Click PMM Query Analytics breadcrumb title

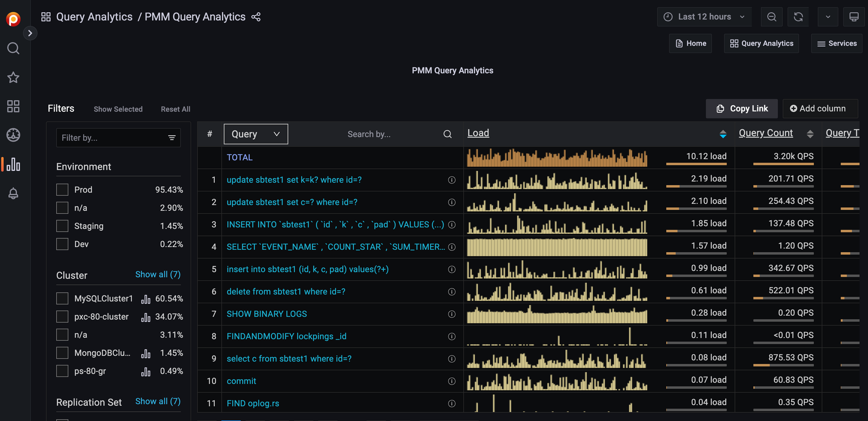click(x=195, y=17)
